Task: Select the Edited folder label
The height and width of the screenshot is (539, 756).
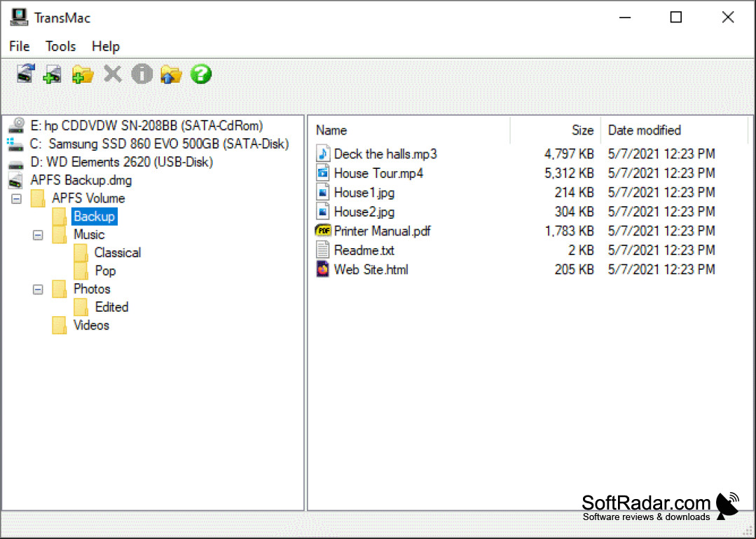Action: (x=112, y=307)
